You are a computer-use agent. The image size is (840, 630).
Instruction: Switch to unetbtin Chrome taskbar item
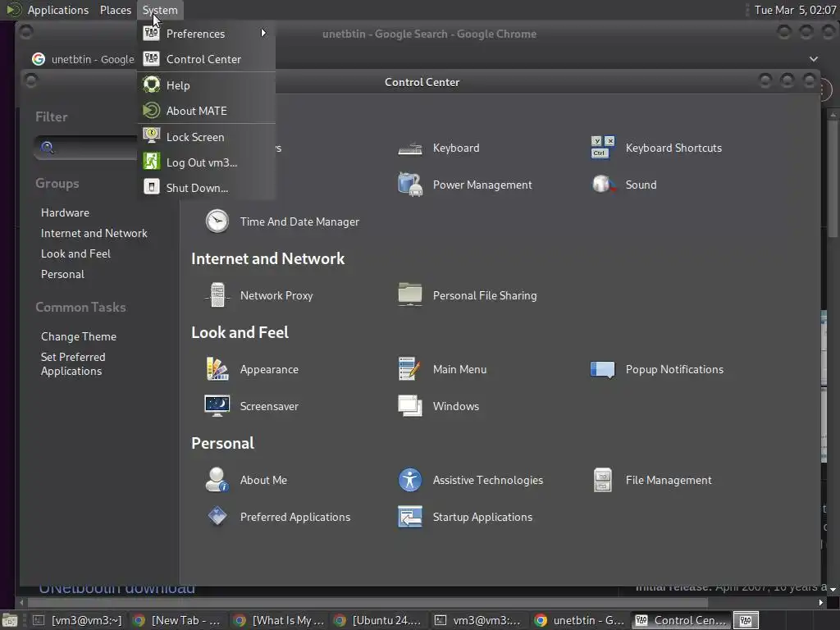(x=580, y=620)
